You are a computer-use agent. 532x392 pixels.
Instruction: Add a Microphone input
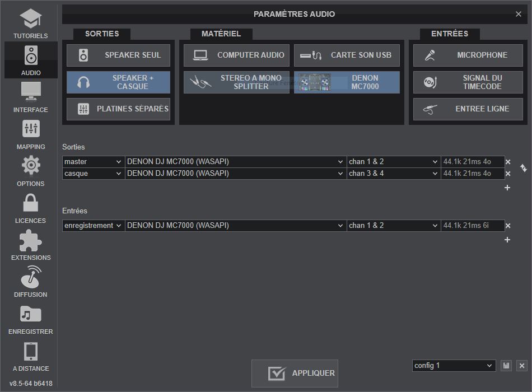click(x=468, y=55)
